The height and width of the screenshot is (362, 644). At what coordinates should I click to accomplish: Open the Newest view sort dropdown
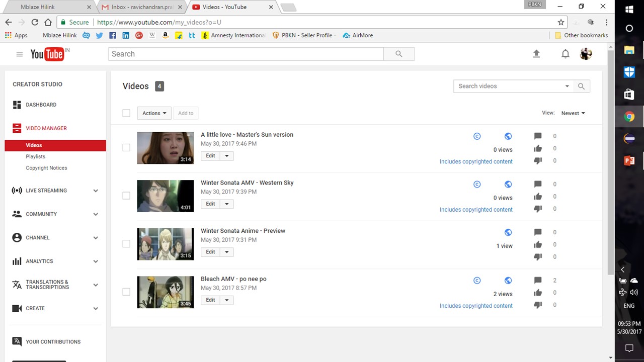click(x=573, y=113)
